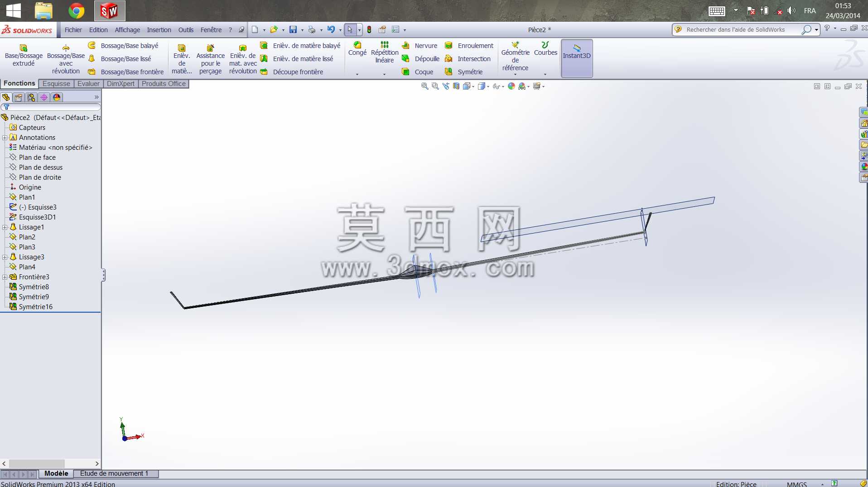Open PropertyManager tab icon in left panel
Viewport: 868px width, 487px height.
click(19, 97)
